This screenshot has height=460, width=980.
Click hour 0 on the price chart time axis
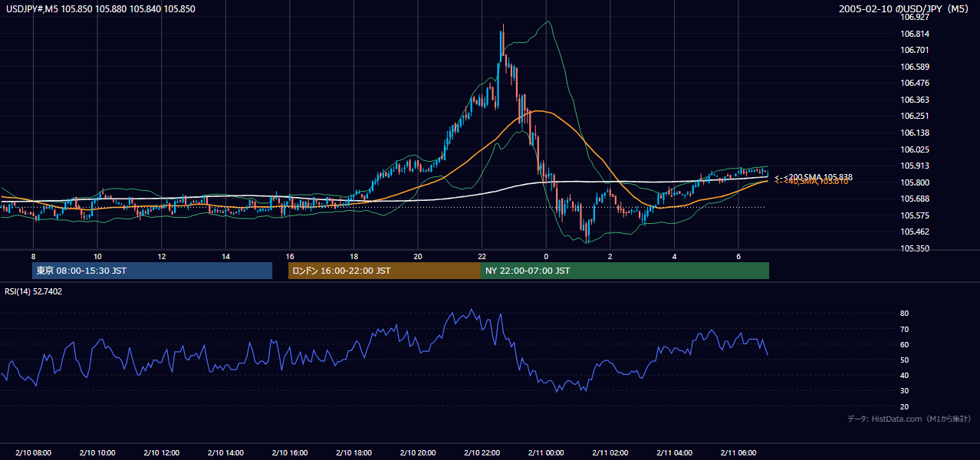[x=546, y=255]
